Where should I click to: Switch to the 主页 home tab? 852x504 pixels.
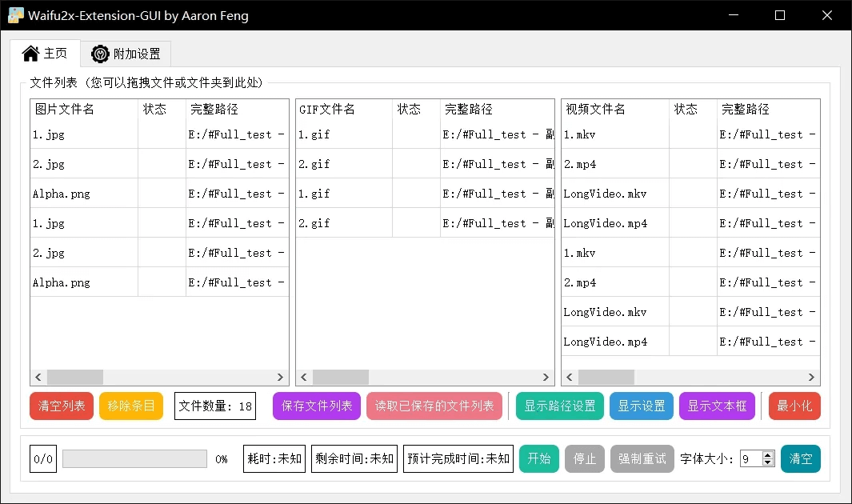click(45, 54)
